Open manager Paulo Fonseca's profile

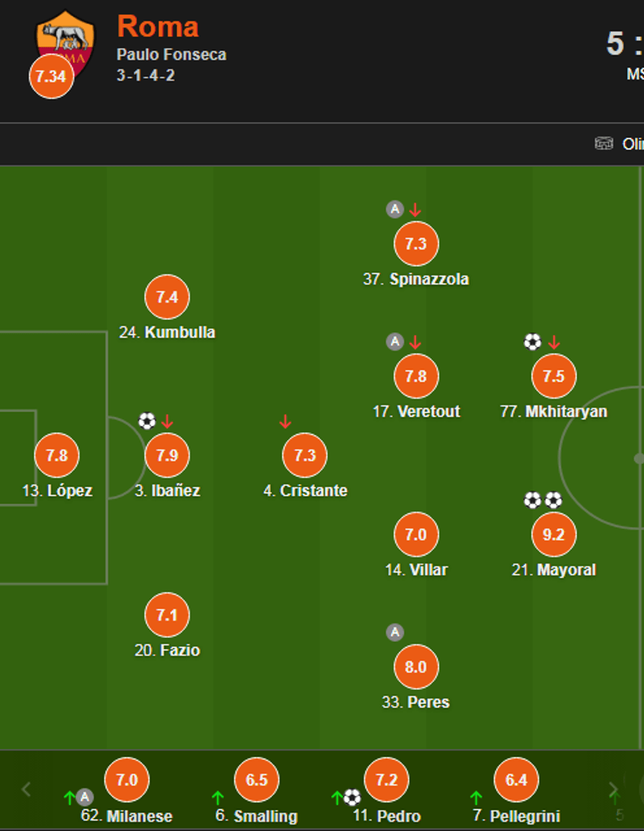point(172,55)
